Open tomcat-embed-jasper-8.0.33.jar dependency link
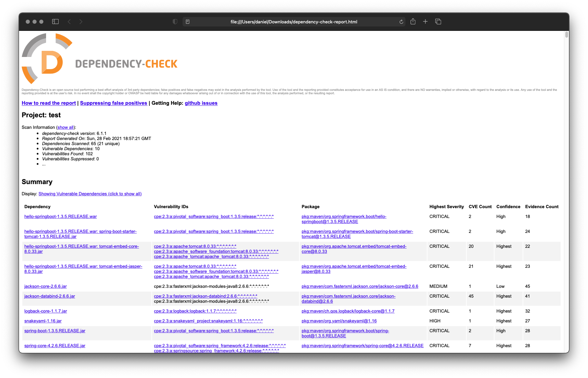This screenshot has height=378, width=588. pyautogui.click(x=83, y=269)
